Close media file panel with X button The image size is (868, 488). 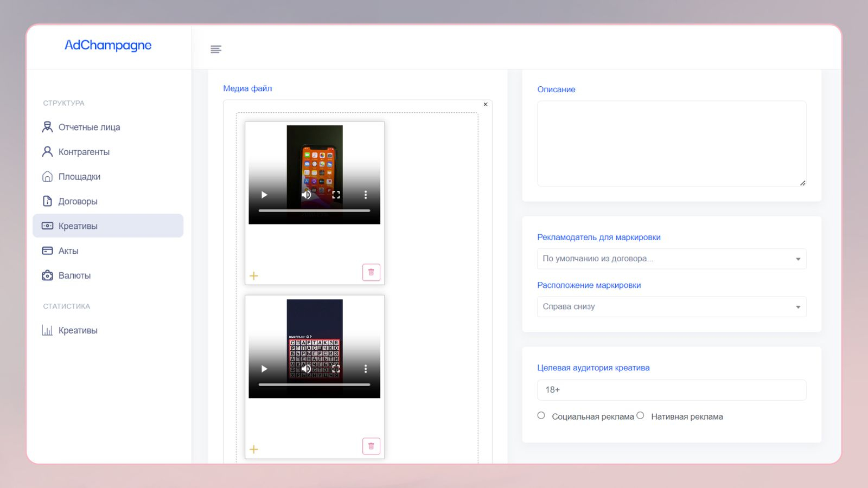pos(486,104)
